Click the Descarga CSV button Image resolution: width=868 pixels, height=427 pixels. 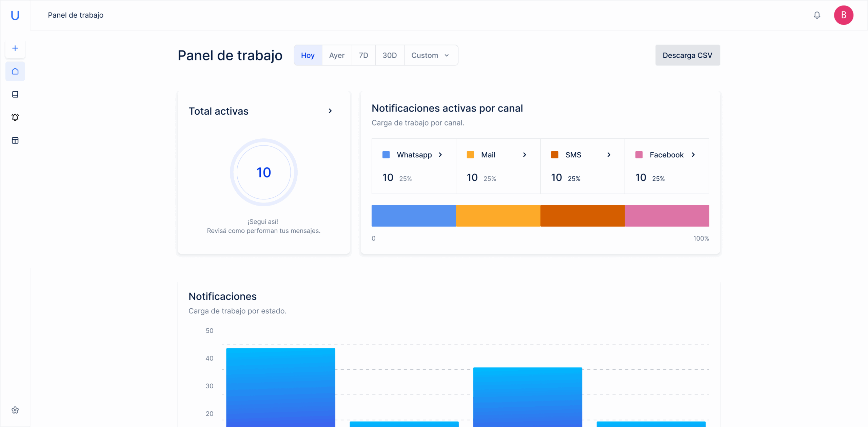pyautogui.click(x=687, y=55)
